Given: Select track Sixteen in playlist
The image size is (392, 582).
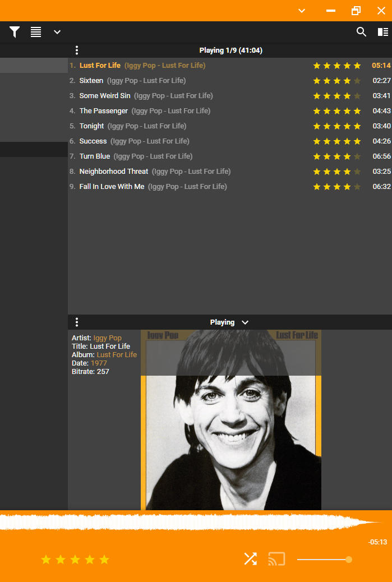Looking at the screenshot, I should click(x=230, y=81).
